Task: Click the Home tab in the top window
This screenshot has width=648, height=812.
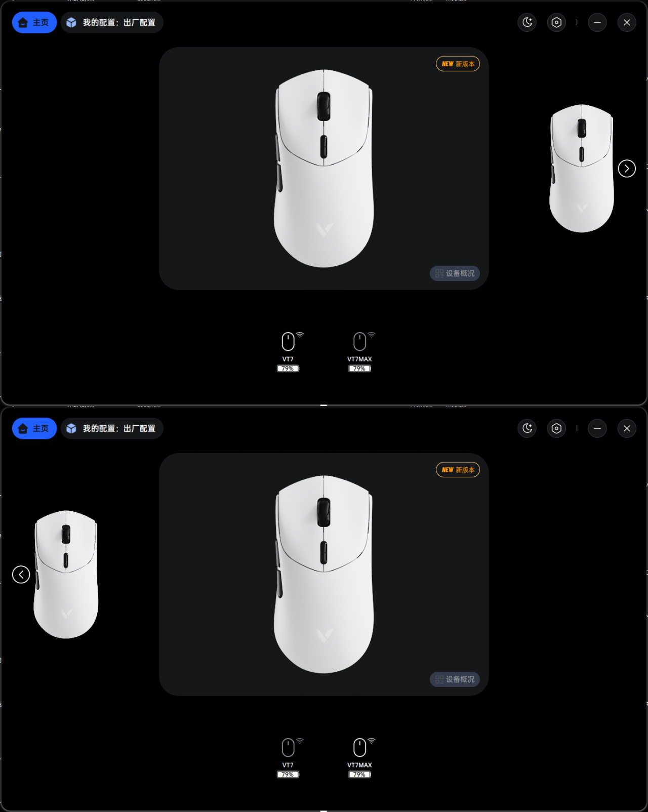Action: (34, 22)
